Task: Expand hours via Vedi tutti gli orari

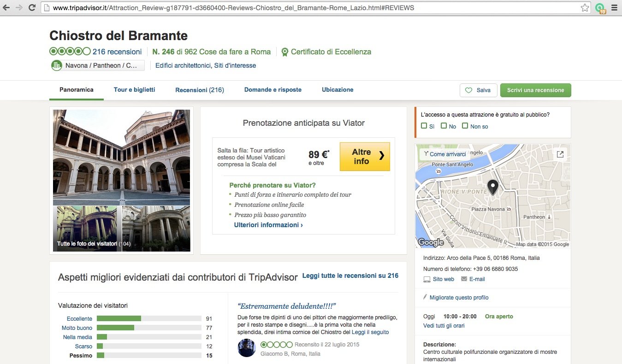Action: click(444, 326)
